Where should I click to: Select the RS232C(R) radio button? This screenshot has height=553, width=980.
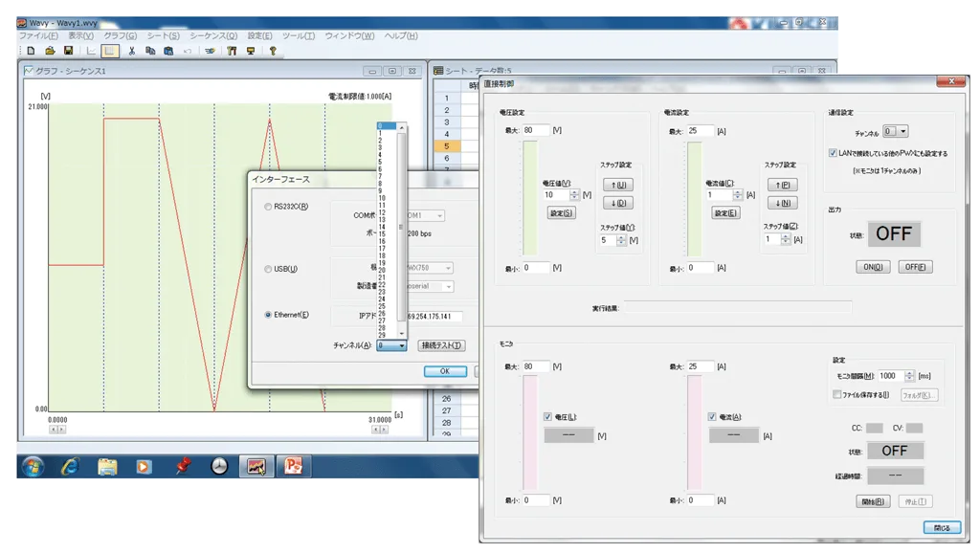(268, 207)
